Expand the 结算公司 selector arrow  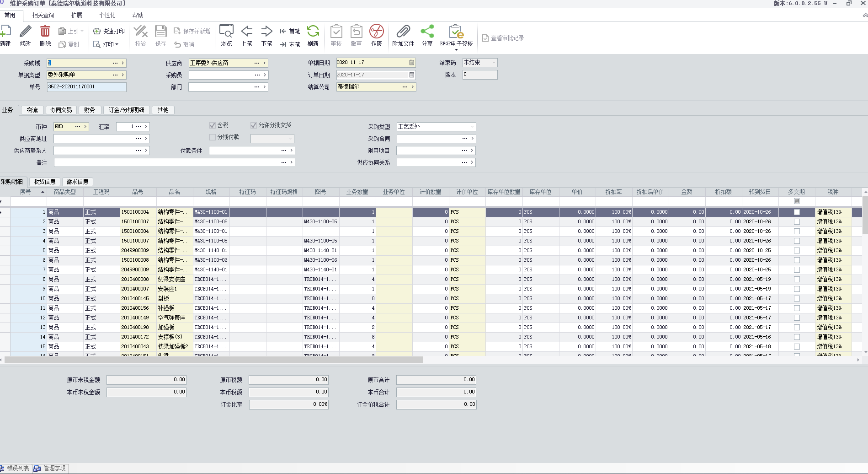coord(413,87)
